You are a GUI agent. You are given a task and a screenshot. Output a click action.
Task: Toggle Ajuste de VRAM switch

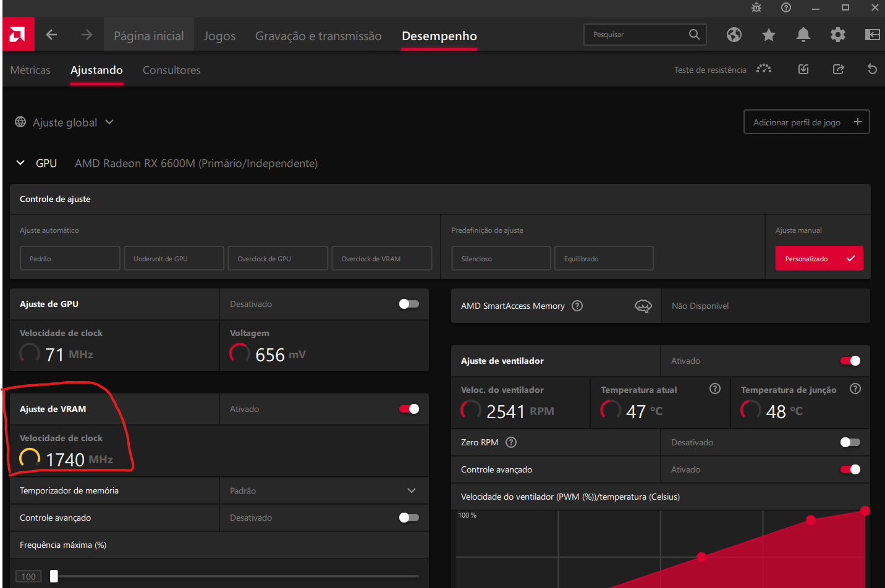[x=409, y=409]
